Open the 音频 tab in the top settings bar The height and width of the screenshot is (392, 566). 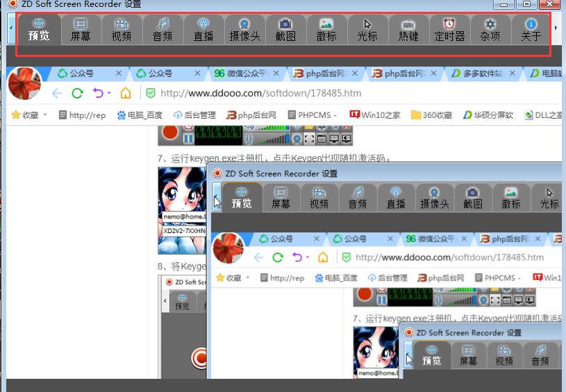pos(163,30)
